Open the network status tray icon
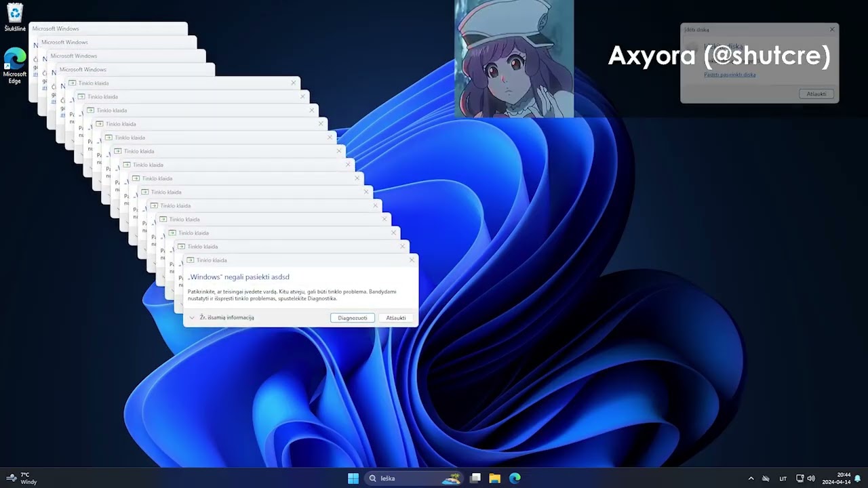Viewport: 868px width, 488px height. pos(800,479)
